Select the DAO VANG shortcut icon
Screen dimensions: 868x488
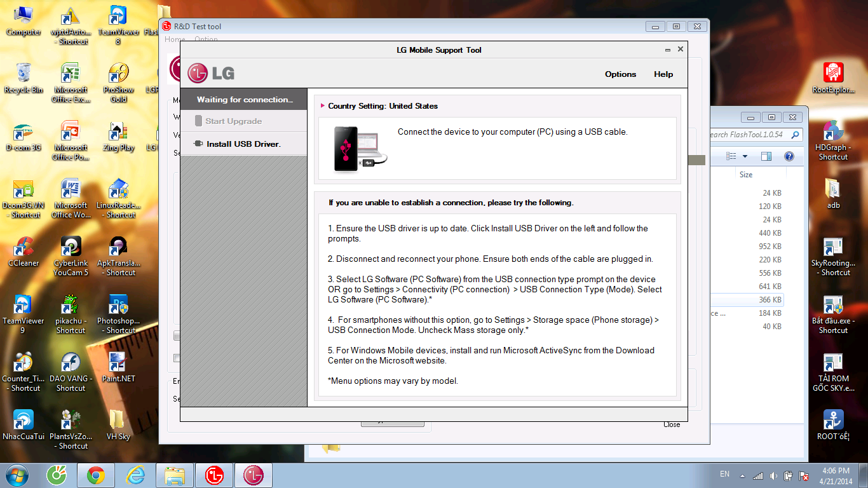click(71, 372)
